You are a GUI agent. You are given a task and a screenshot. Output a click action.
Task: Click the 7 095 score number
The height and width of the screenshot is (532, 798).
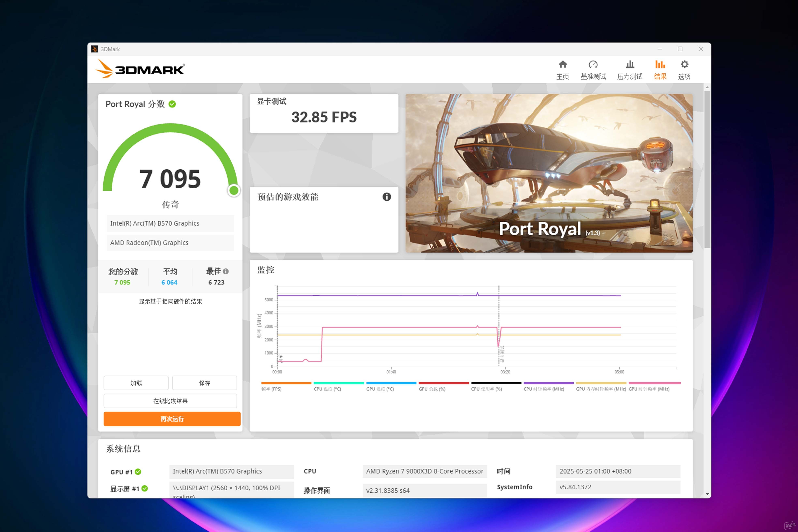tap(170, 179)
